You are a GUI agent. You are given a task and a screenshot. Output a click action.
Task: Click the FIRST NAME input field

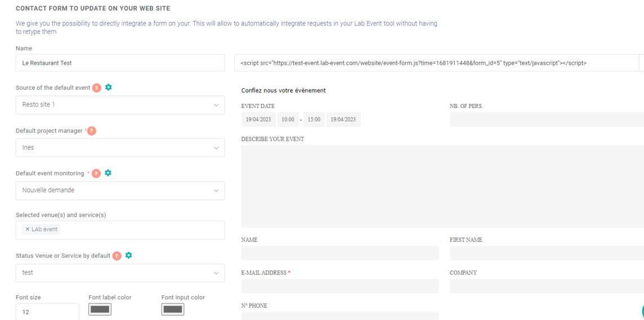pos(547,253)
